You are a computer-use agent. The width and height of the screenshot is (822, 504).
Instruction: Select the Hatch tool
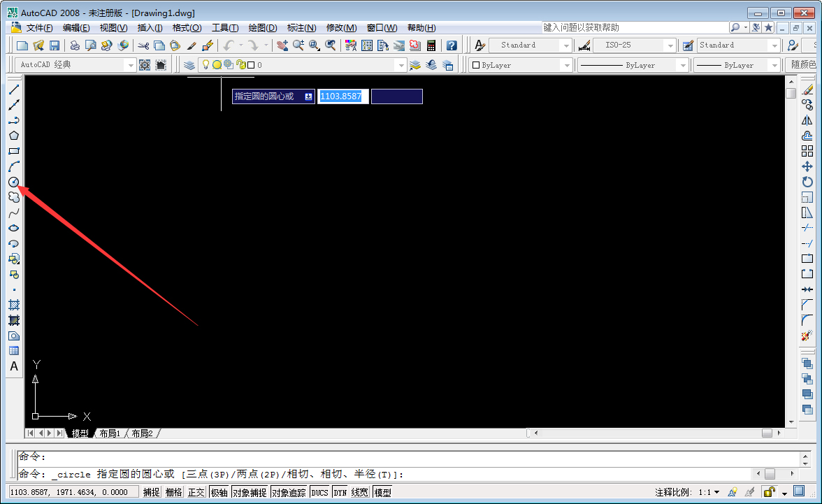[14, 305]
